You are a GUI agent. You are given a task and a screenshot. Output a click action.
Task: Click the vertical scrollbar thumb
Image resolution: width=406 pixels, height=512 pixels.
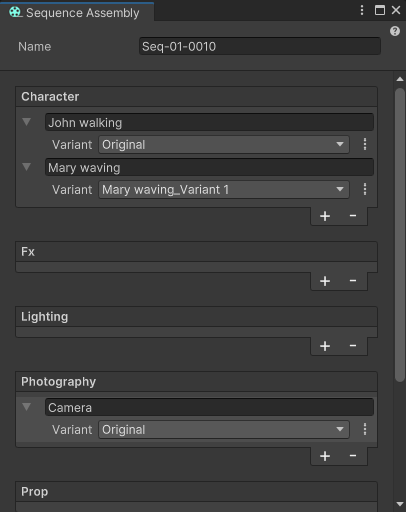400,235
